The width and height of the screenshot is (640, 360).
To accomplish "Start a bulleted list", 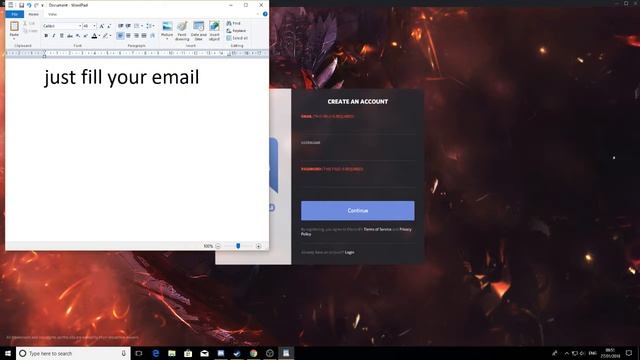I will click(x=136, y=26).
